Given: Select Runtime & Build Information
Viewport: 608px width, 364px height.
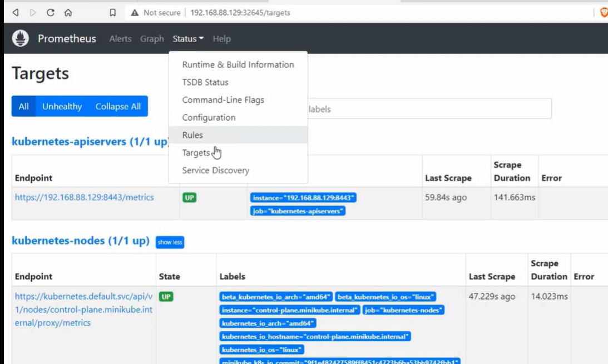Looking at the screenshot, I should click(x=238, y=64).
